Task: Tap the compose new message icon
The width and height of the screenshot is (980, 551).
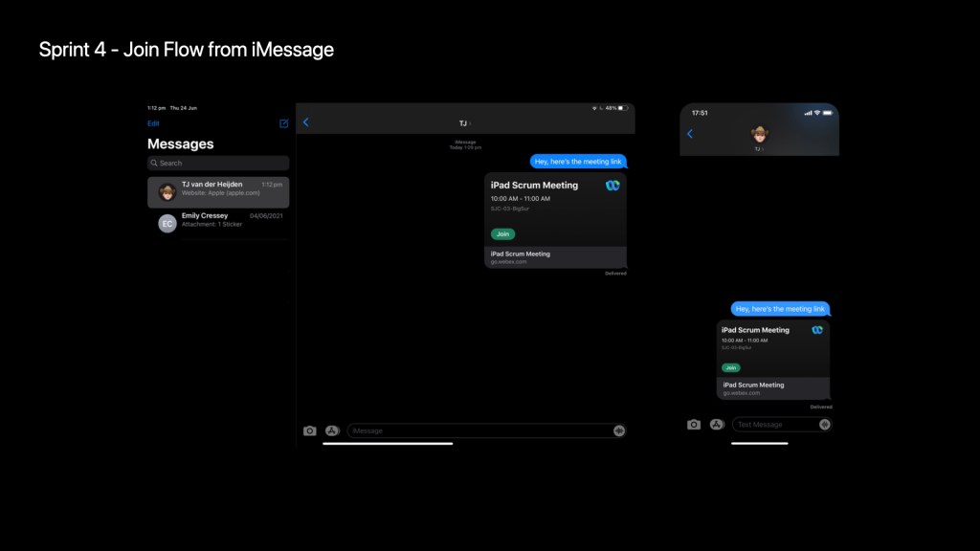Action: (283, 123)
